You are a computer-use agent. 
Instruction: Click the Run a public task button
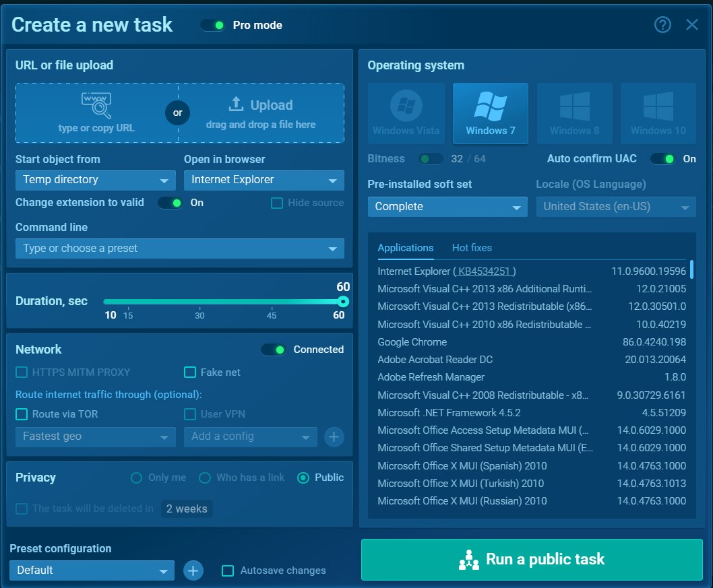[x=532, y=559]
